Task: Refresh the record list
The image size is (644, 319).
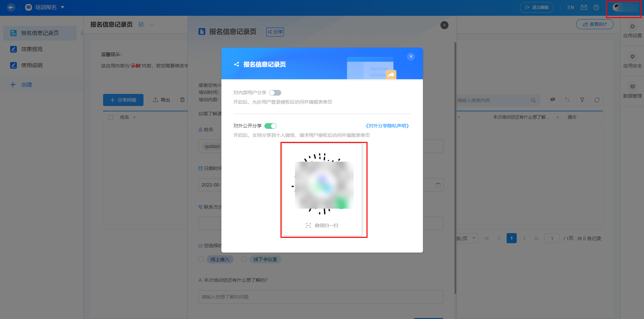Action: tap(597, 100)
